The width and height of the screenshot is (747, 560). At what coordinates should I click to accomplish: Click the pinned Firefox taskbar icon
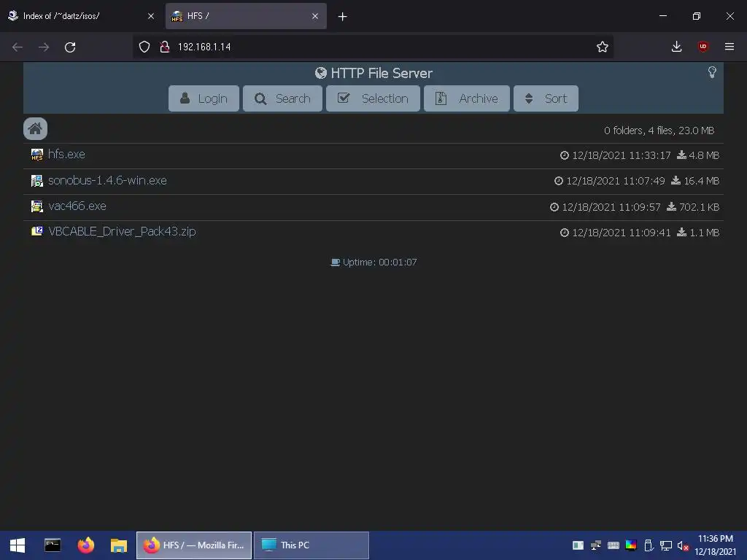point(86,545)
